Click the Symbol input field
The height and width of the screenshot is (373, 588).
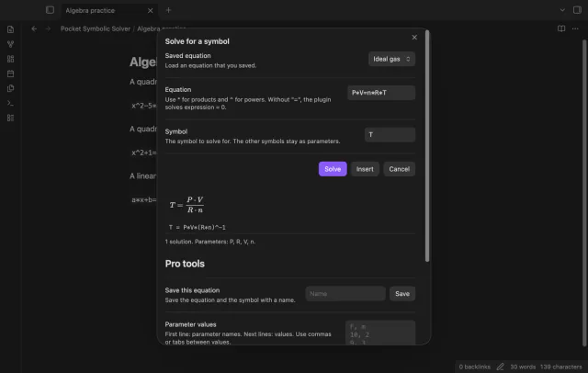pyautogui.click(x=390, y=134)
